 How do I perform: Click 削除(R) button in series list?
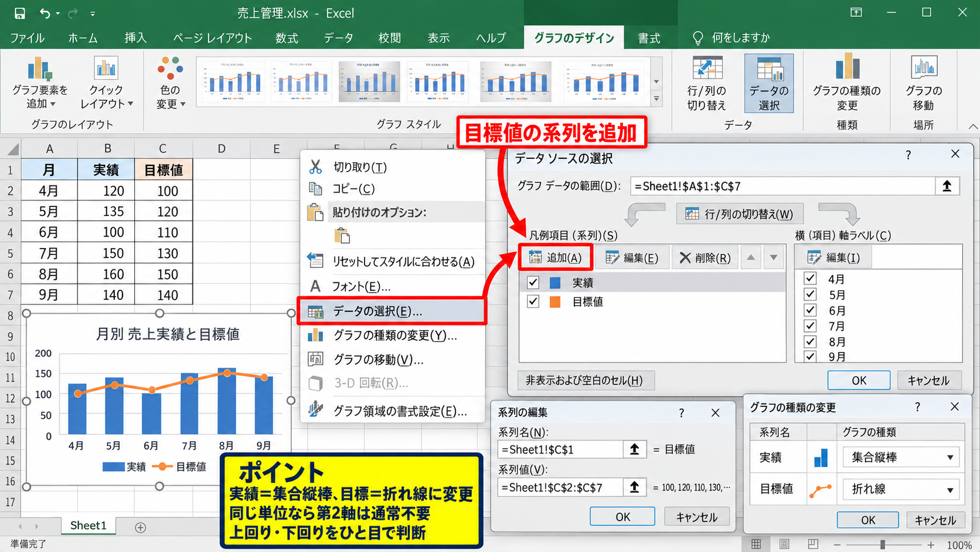[x=705, y=258]
